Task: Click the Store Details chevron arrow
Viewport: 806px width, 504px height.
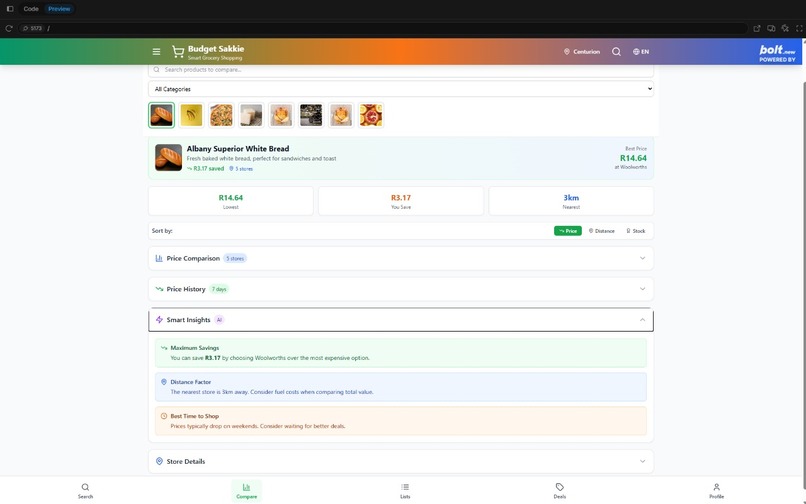Action: [x=643, y=461]
